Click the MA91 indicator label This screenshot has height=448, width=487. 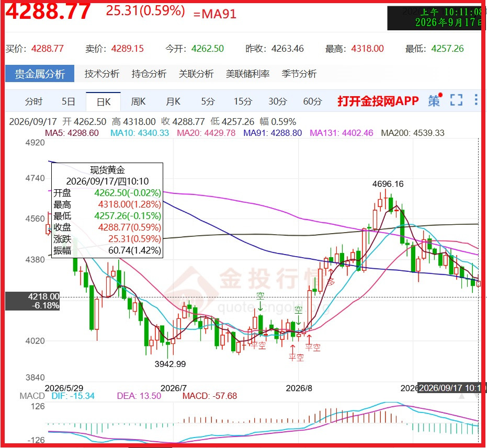[273, 133]
